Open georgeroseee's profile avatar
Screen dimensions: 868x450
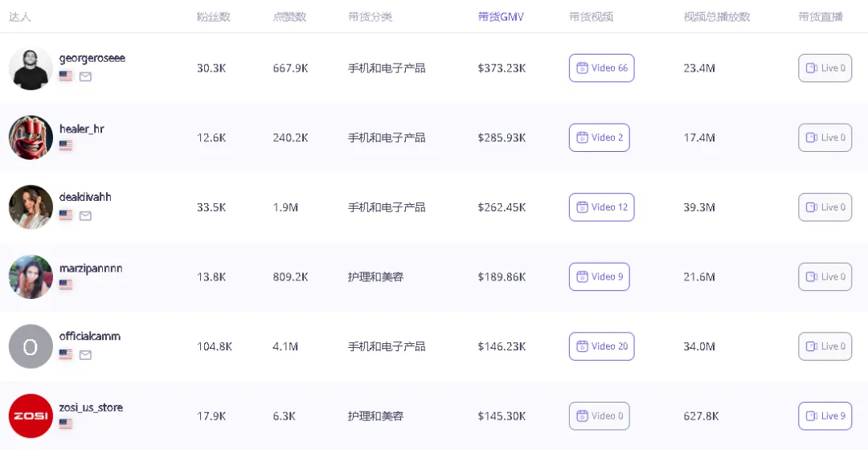pyautogui.click(x=31, y=68)
